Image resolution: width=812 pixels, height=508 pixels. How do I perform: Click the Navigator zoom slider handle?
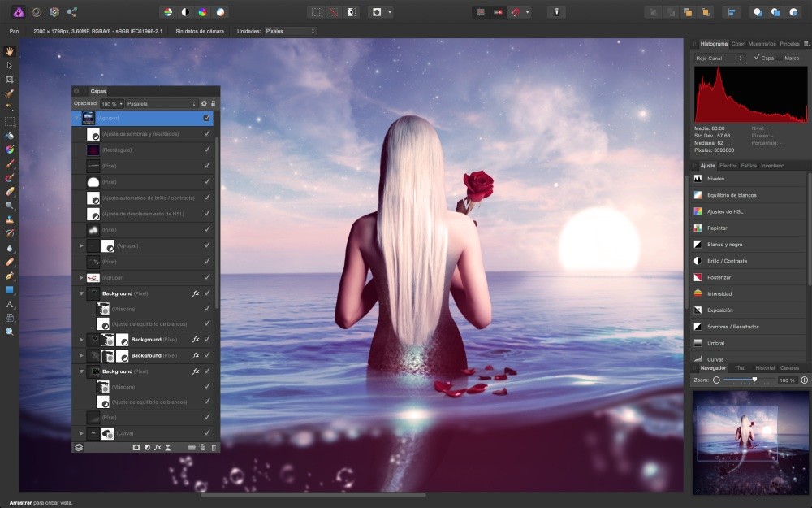pyautogui.click(x=754, y=380)
